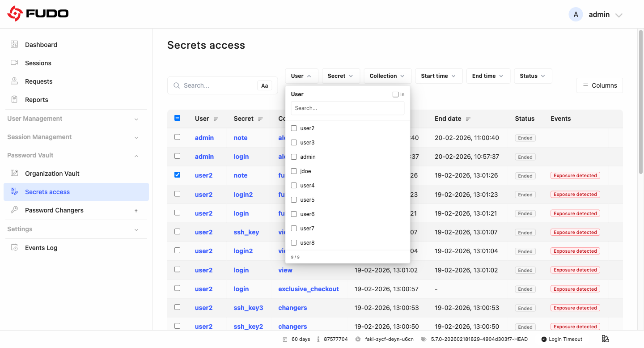This screenshot has width=644, height=348.
Task: Click the admin avatar circle
Action: coord(576,14)
